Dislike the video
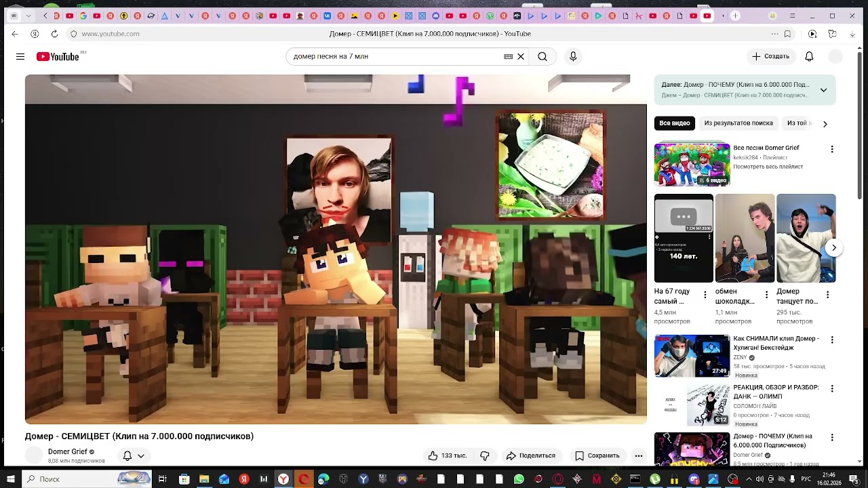The image size is (868, 488). click(x=485, y=455)
